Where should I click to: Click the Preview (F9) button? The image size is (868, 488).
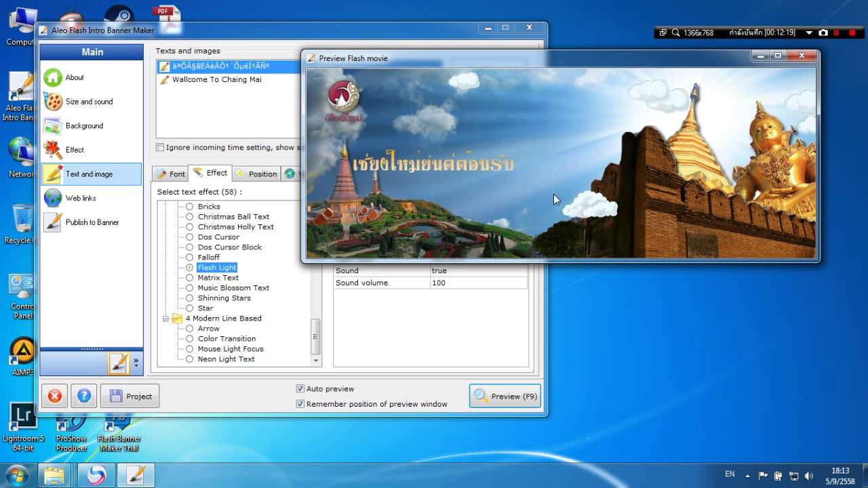click(505, 396)
